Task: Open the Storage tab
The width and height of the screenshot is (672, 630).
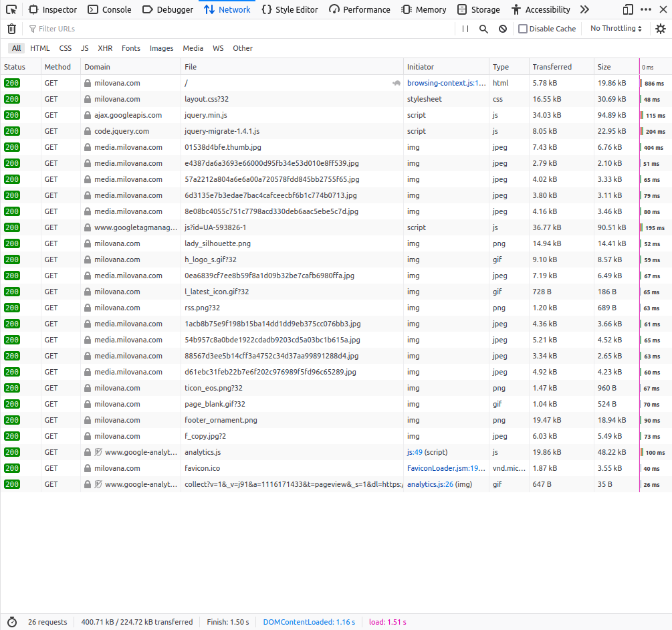Action: coord(479,9)
